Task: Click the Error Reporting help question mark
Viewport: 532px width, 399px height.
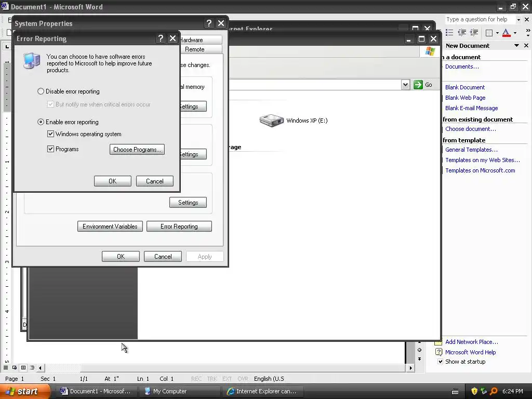Action: tap(161, 38)
